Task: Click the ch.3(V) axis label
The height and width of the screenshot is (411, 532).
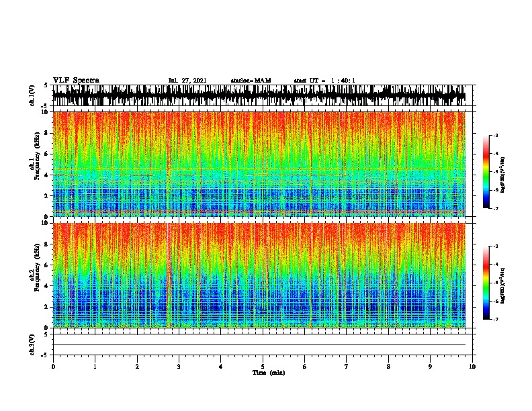Action: click(32, 345)
